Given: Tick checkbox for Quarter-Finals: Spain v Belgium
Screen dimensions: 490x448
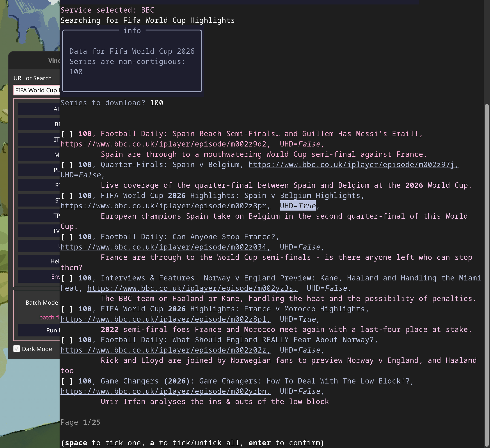Looking at the screenshot, I should pos(67,165).
